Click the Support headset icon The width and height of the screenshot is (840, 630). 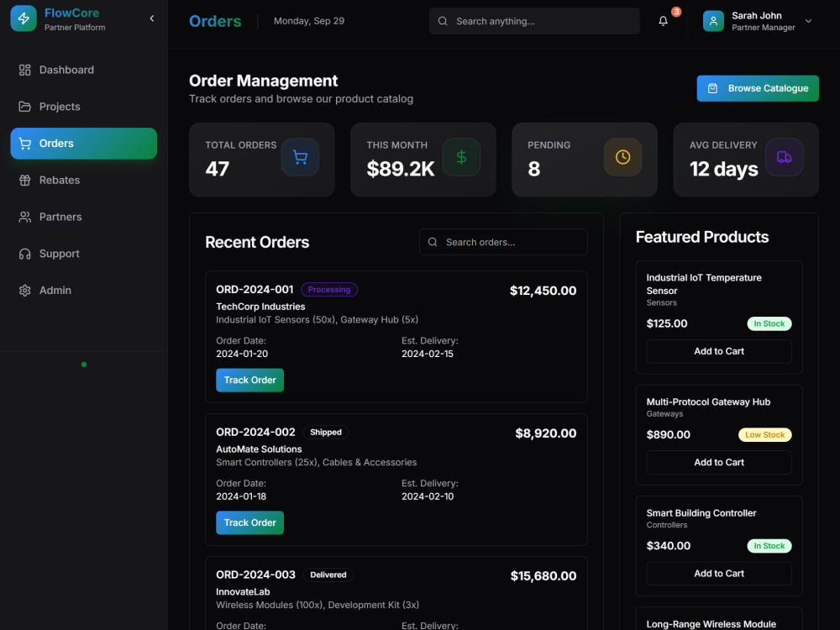(24, 254)
